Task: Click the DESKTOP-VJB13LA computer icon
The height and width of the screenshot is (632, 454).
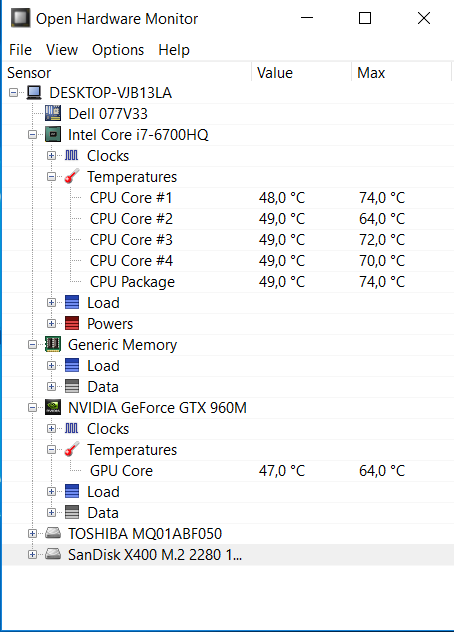Action: click(x=34, y=92)
